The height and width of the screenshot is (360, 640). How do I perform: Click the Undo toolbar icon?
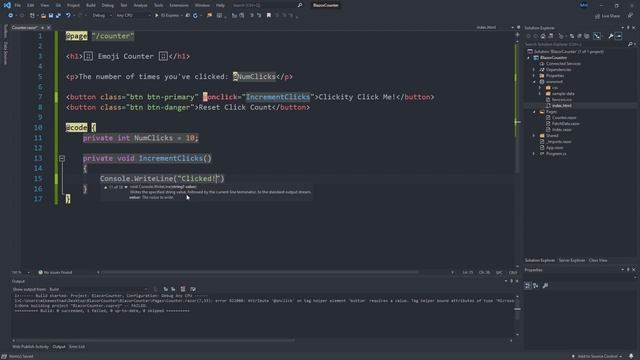coord(68,16)
